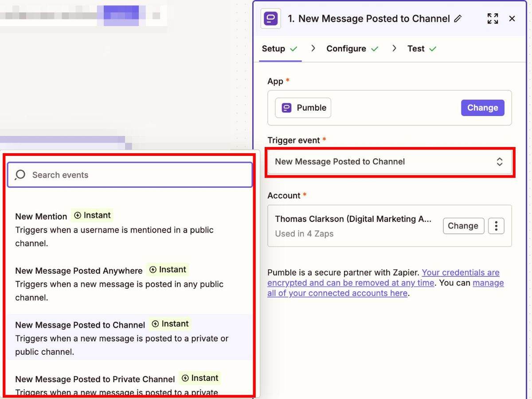Image resolution: width=532 pixels, height=399 pixels.
Task: Click the Pumble app logo in header
Action: [x=270, y=19]
